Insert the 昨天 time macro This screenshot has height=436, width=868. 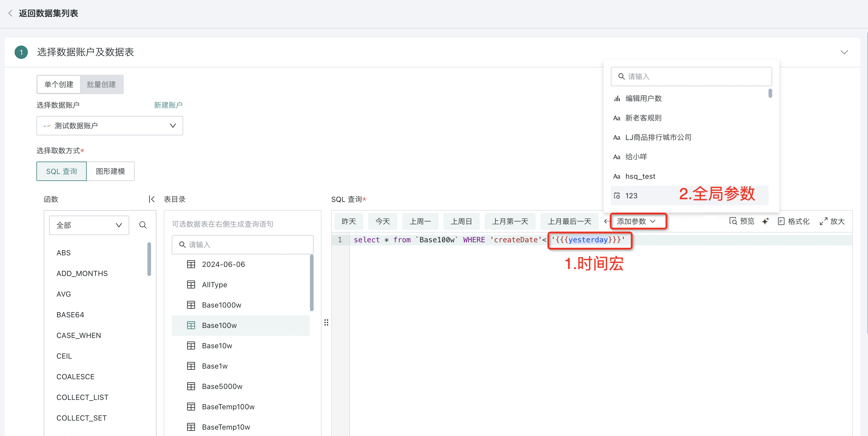click(x=348, y=221)
